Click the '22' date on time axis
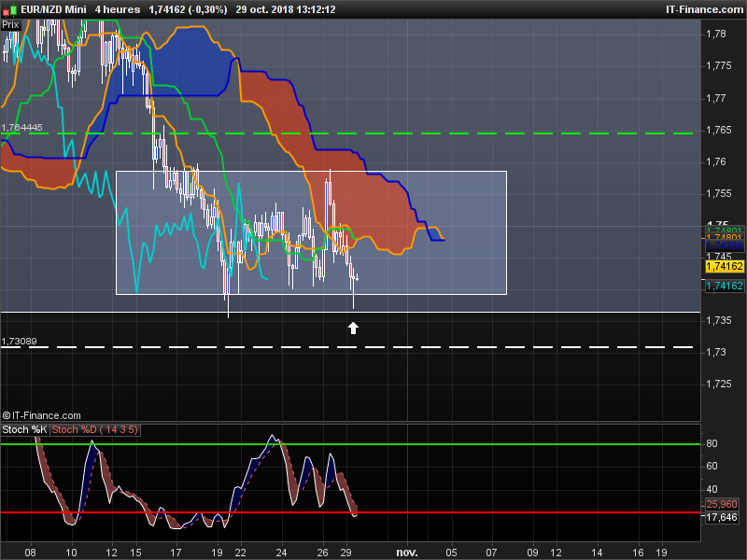 coord(240,553)
